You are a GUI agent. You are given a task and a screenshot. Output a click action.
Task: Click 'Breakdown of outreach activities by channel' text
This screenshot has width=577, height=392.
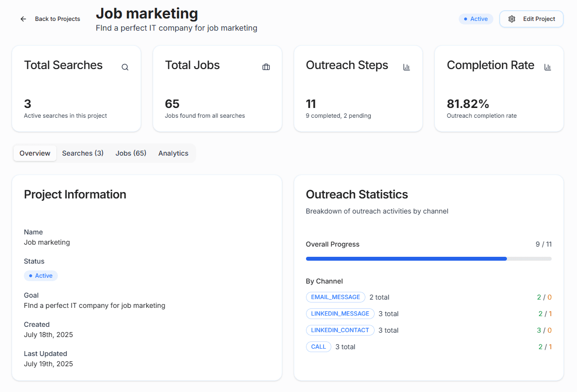coord(377,211)
